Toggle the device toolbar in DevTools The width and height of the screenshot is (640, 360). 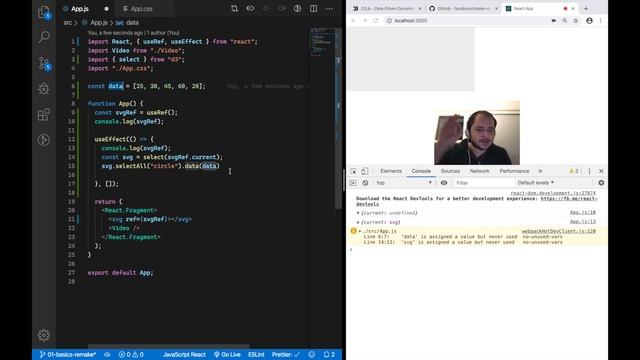tap(364, 171)
